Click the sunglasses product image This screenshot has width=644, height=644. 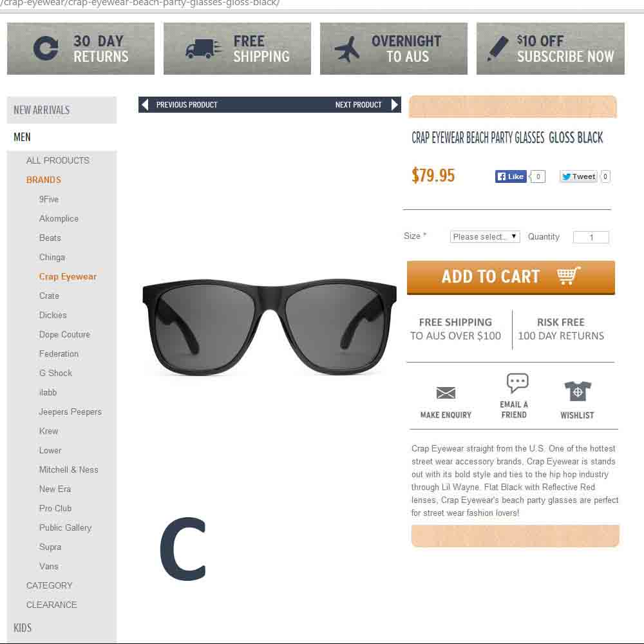click(269, 327)
